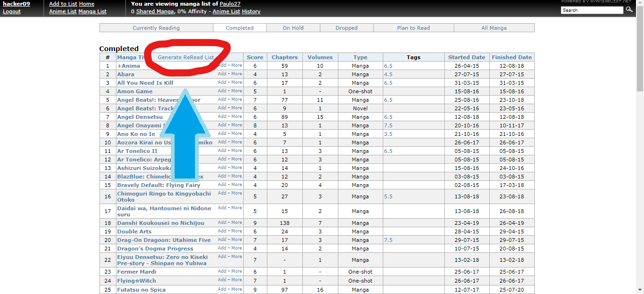Image resolution: width=644 pixels, height=294 pixels.
Task: Expand More for Fermer Mardi row
Action: click(237, 271)
